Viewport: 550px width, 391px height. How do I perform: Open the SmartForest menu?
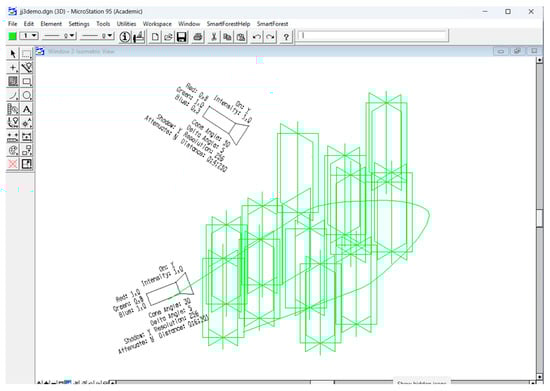pos(273,24)
